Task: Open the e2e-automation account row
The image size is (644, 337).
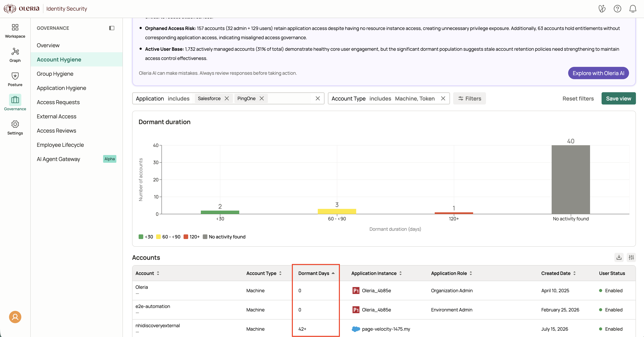Action: click(x=384, y=310)
